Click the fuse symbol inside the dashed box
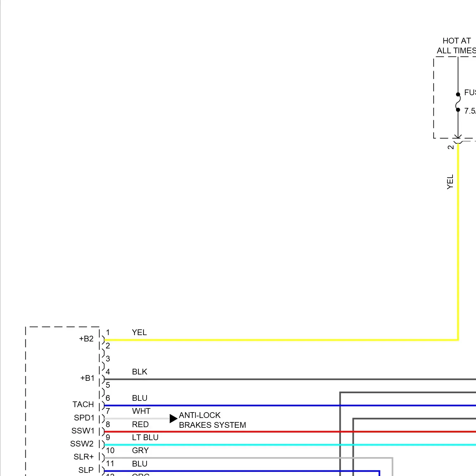 coord(458,102)
